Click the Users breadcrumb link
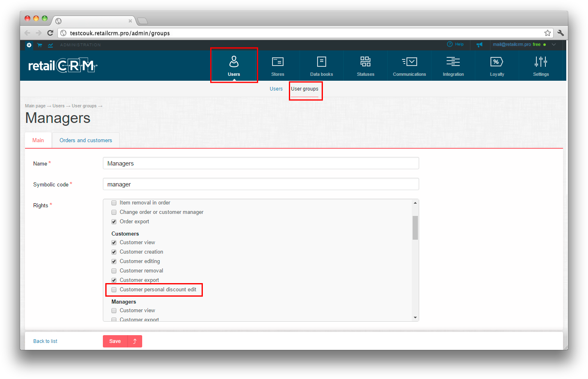This screenshot has width=588, height=379. tap(59, 106)
